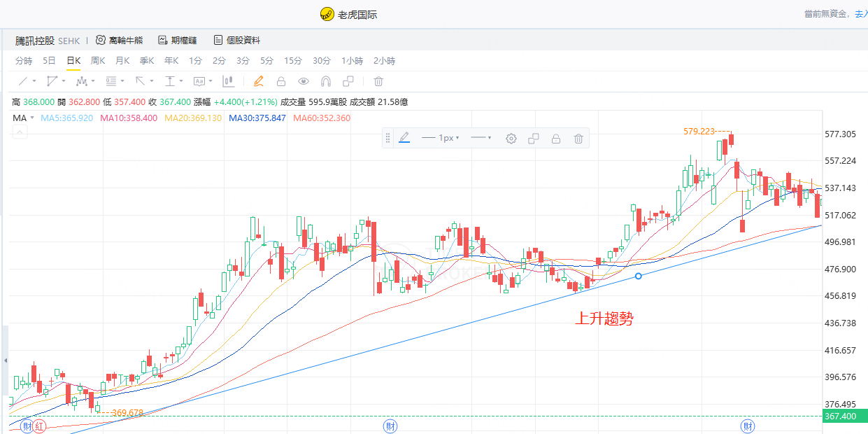The width and height of the screenshot is (868, 434).
Task: Open arrow marker tool dropdown arrow
Action: [152, 82]
